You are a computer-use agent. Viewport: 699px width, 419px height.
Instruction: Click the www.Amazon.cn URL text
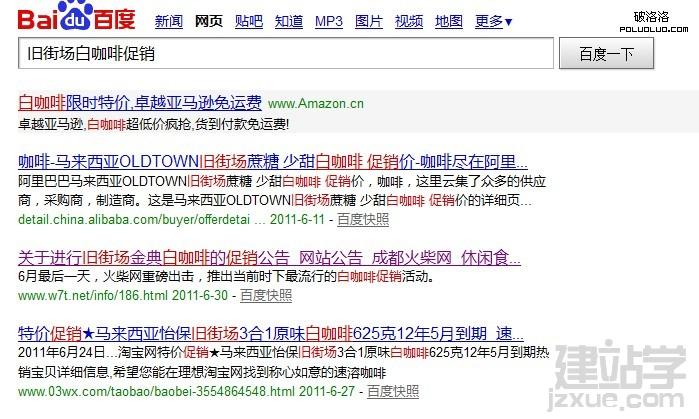click(x=316, y=104)
